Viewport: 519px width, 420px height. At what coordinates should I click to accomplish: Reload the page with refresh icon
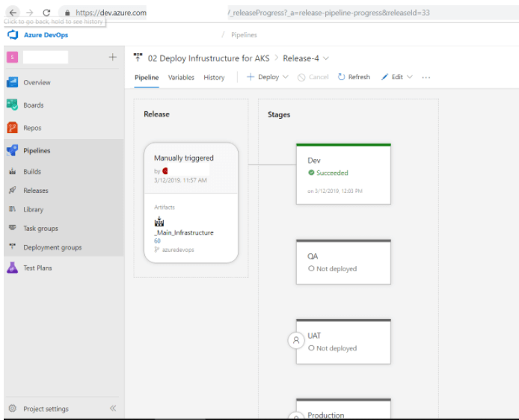46,13
